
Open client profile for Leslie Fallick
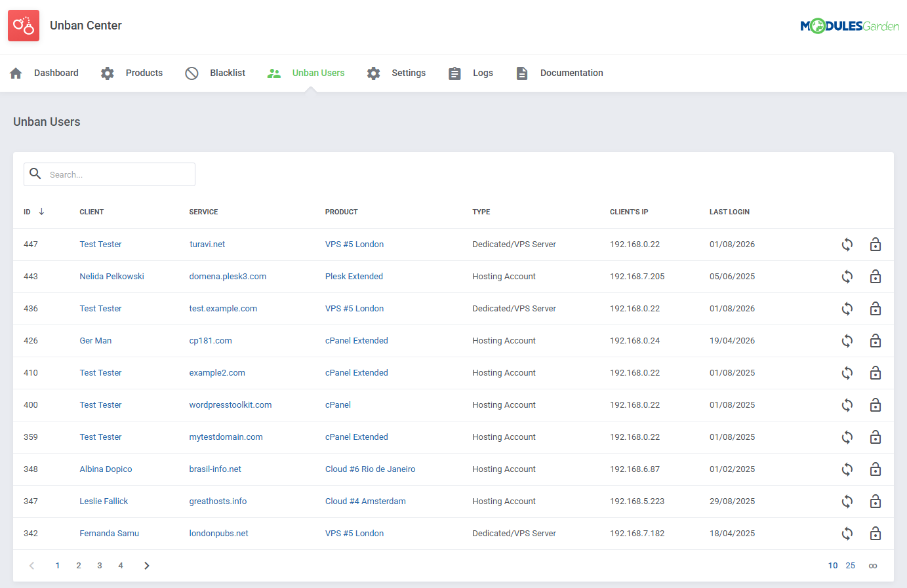[x=104, y=501]
